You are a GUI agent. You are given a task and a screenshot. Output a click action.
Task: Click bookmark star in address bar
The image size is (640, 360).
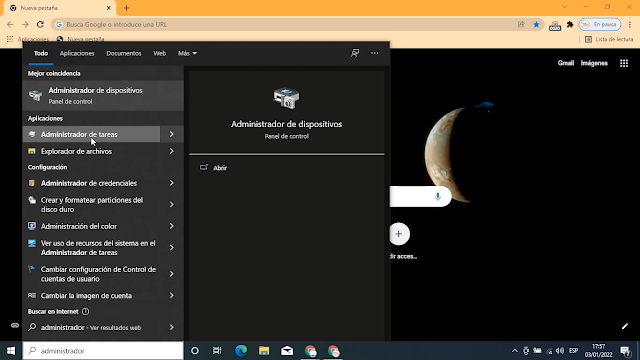[536, 24]
